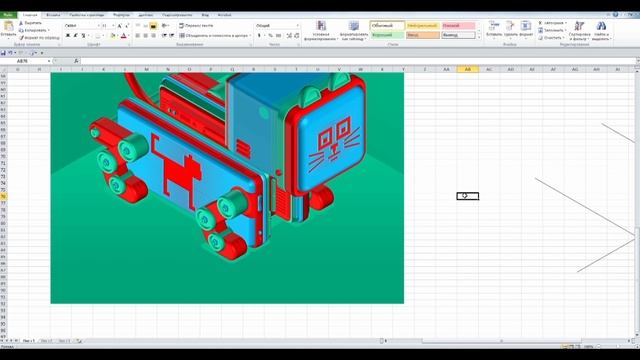Switch to the Данные tab
The height and width of the screenshot is (360, 640).
click(146, 15)
